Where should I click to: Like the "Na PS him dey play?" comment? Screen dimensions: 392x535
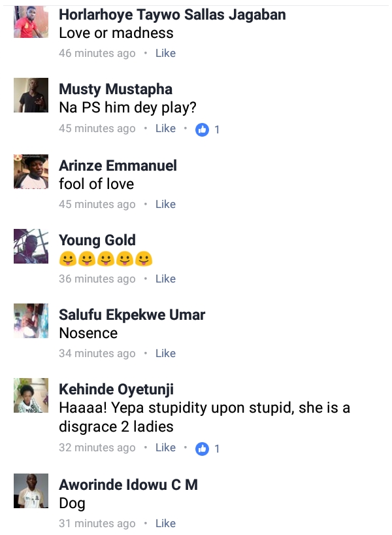point(165,129)
